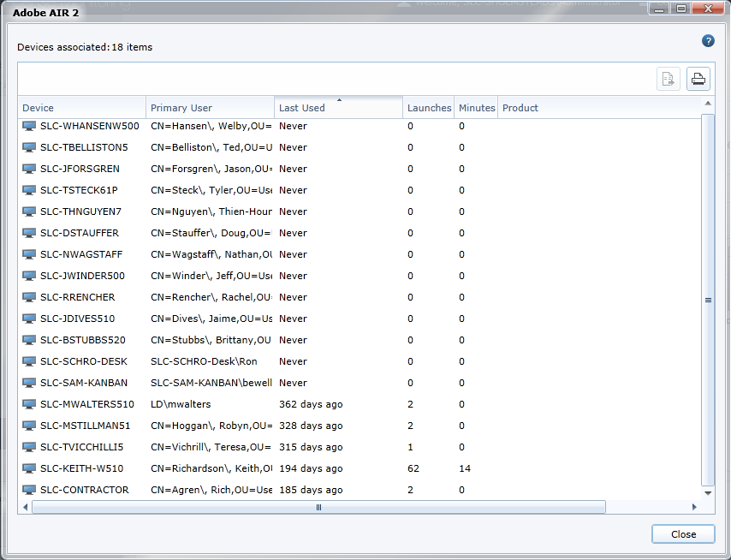Click the device icon beside SLC-KEITH-W510
731x560 pixels.
tap(29, 468)
